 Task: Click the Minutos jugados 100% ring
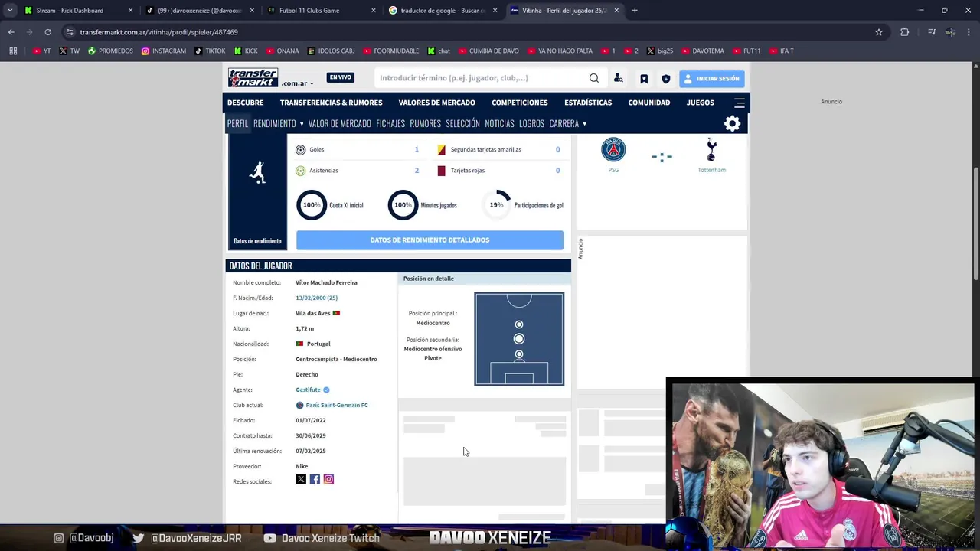403,205
